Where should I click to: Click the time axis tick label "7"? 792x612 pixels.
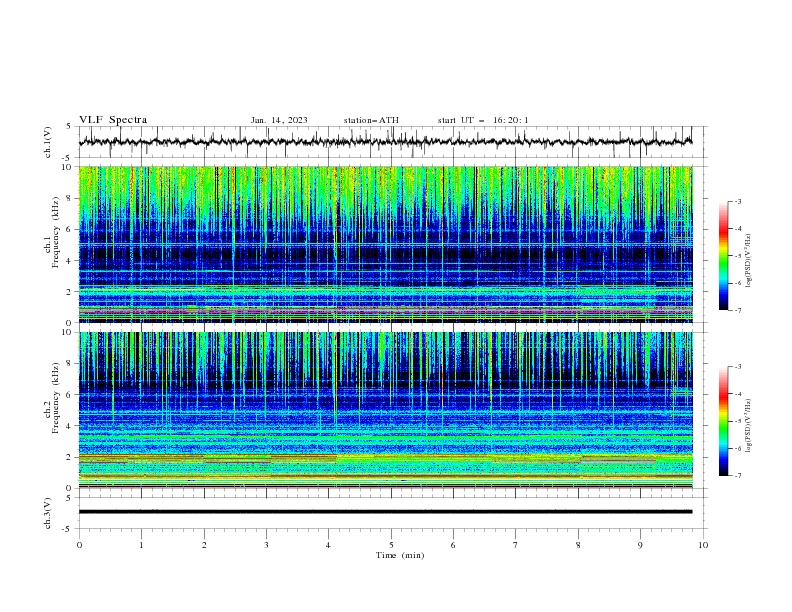coord(516,545)
